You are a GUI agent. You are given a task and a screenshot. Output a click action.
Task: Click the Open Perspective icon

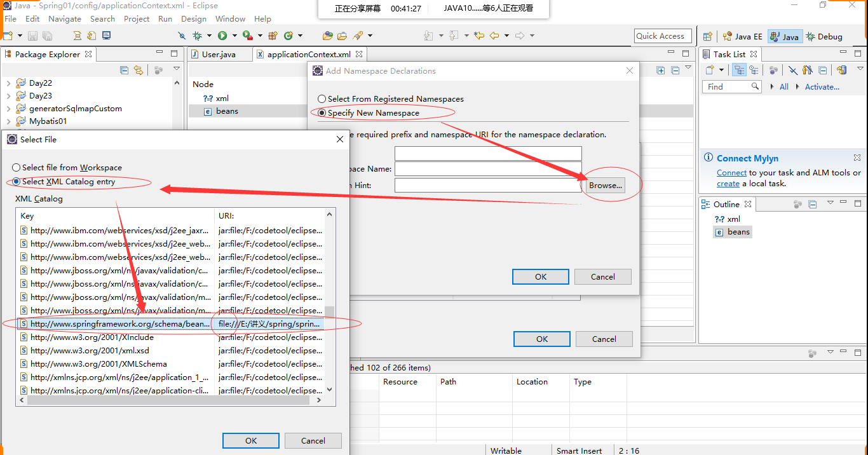(x=708, y=36)
